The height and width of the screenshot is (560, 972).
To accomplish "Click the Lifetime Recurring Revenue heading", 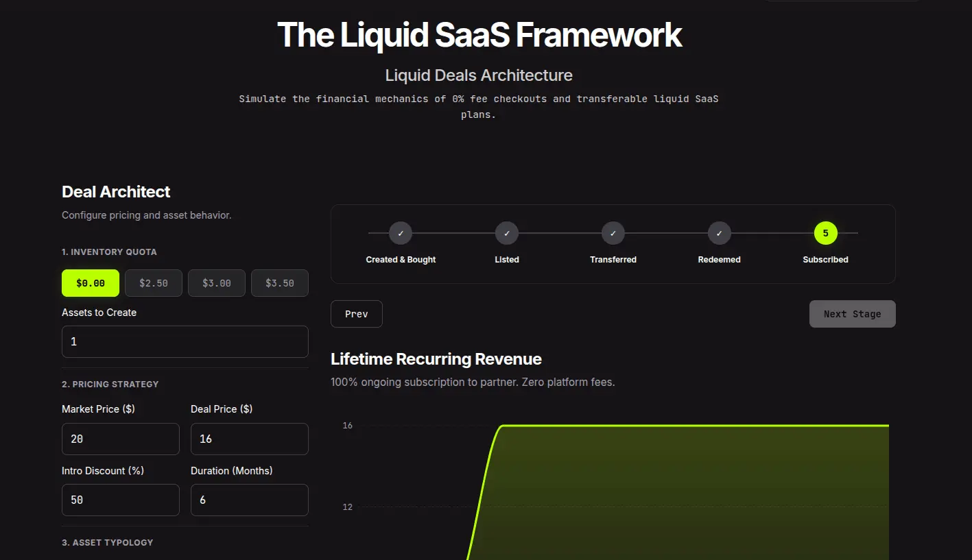I will 436,359.
